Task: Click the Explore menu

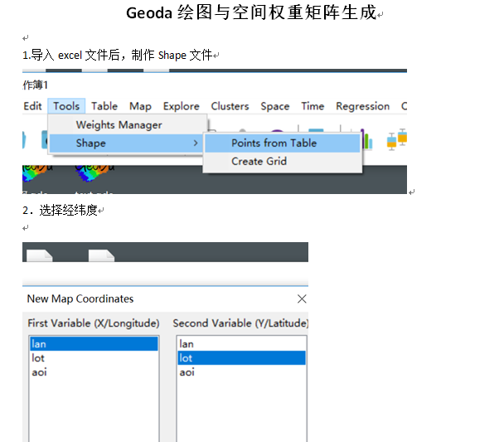Action: pyautogui.click(x=181, y=106)
